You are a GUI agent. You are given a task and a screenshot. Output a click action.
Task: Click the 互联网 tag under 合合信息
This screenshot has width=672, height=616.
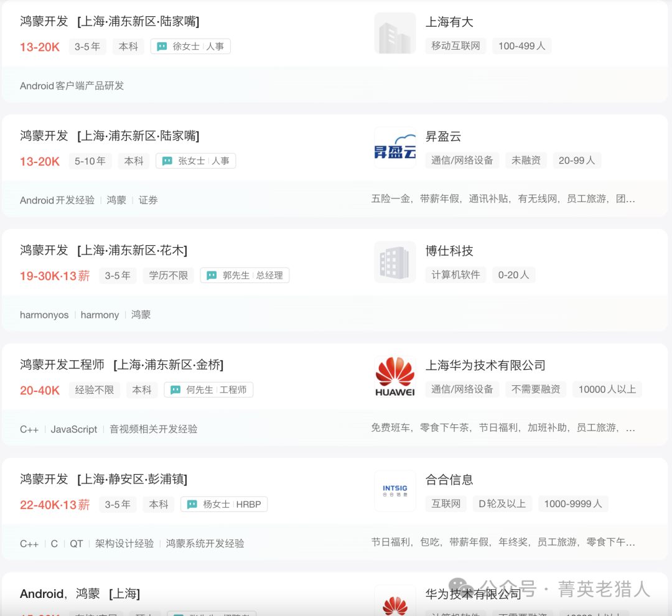tap(446, 503)
